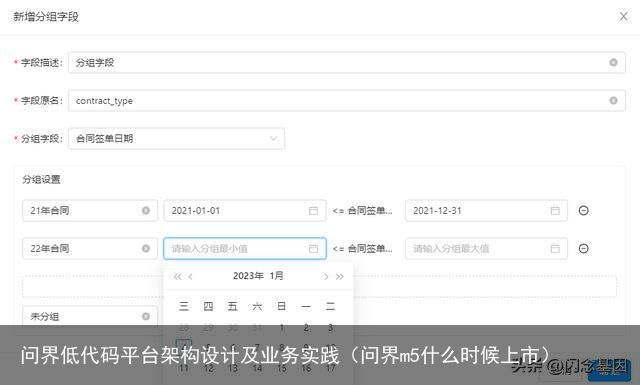The width and height of the screenshot is (640, 385).
Task: Clear the 21年合同 group name
Action: pos(146,210)
